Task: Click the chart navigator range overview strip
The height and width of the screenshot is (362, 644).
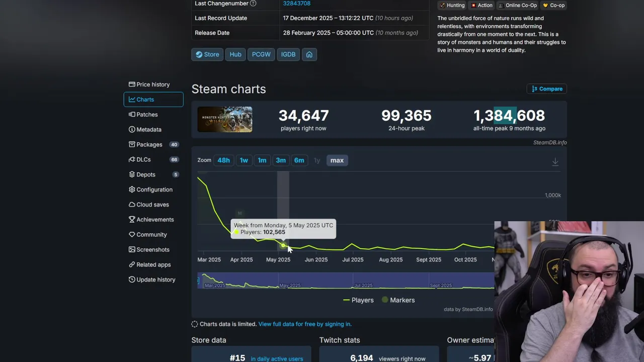Action: 346,281
